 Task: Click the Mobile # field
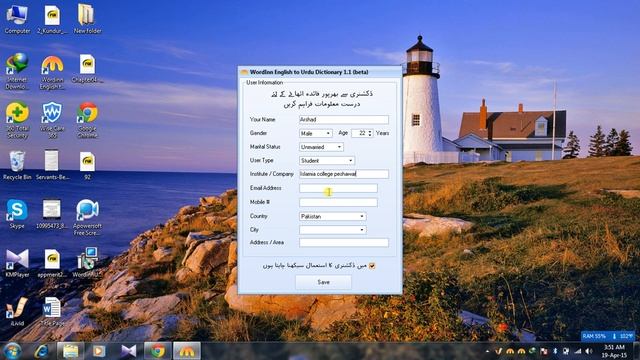tap(338, 202)
